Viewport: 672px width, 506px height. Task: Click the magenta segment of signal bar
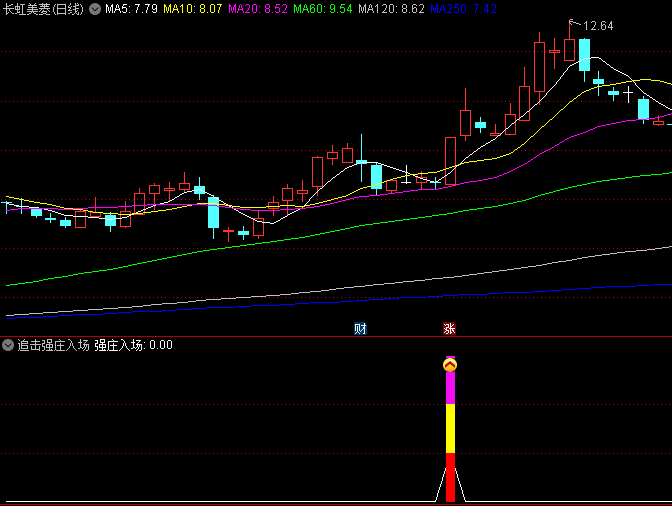click(x=450, y=388)
